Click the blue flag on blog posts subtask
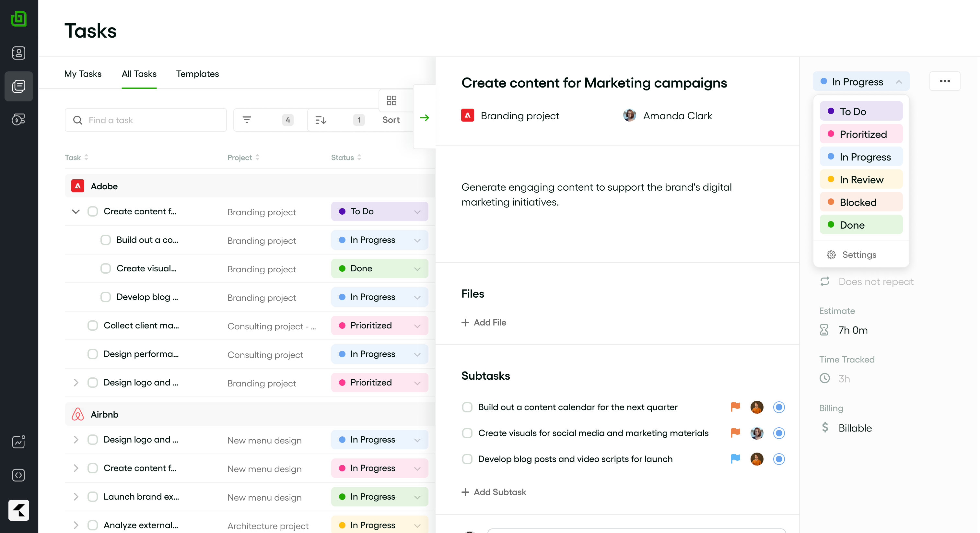Viewport: 980px width, 533px height. 735,459
